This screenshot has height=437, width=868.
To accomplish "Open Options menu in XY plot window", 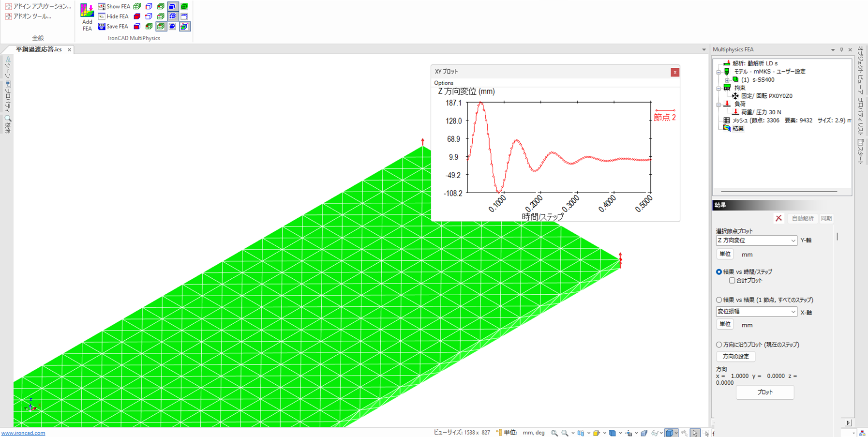I will (x=444, y=83).
